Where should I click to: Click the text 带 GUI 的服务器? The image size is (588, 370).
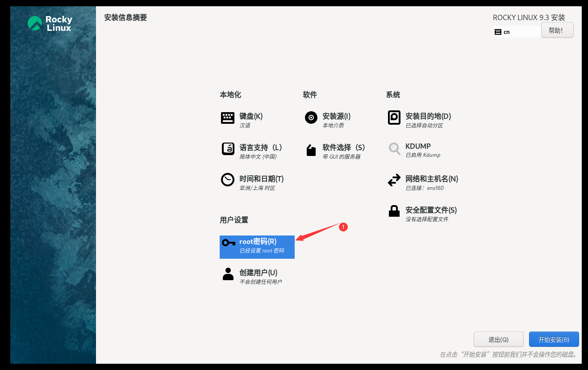(342, 157)
